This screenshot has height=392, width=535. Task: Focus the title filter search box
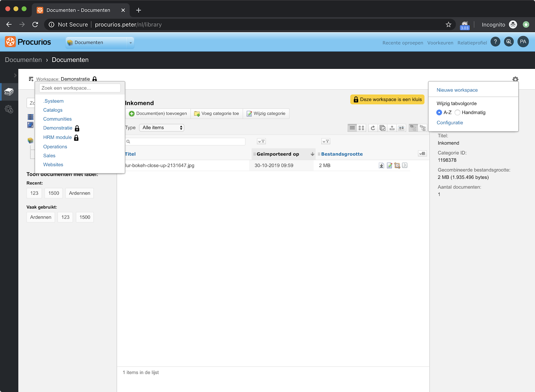click(185, 141)
